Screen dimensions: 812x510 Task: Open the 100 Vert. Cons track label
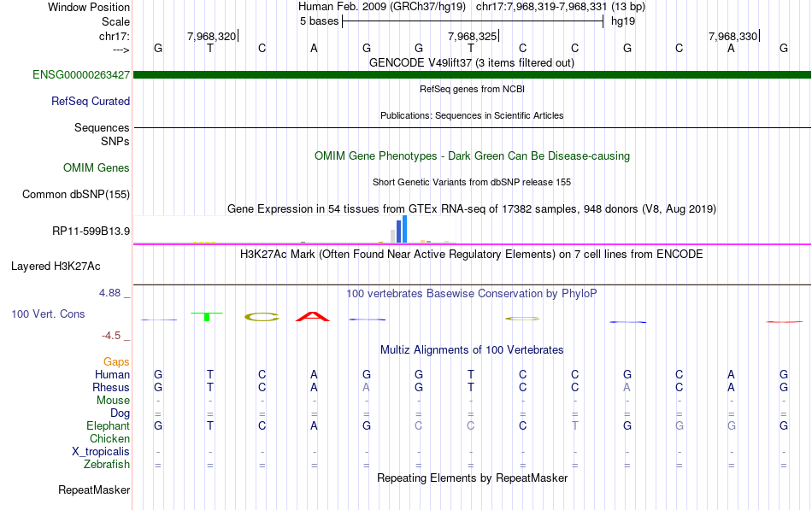pyautogui.click(x=48, y=314)
